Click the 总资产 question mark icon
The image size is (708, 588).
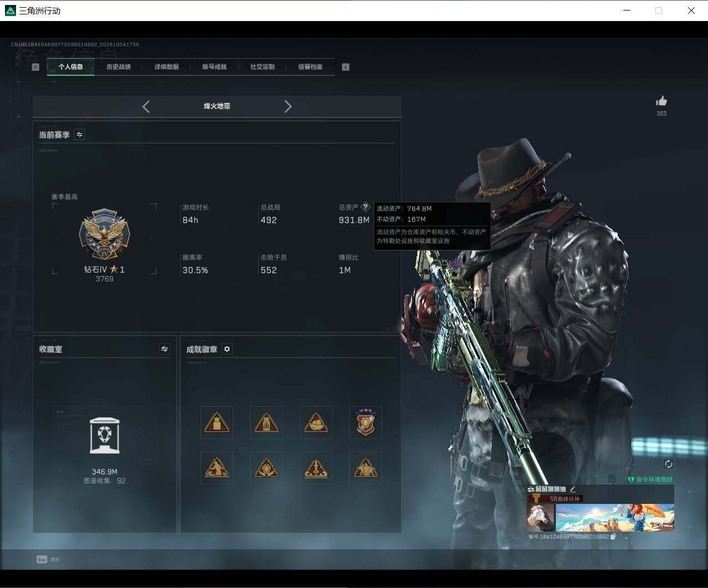(x=365, y=207)
